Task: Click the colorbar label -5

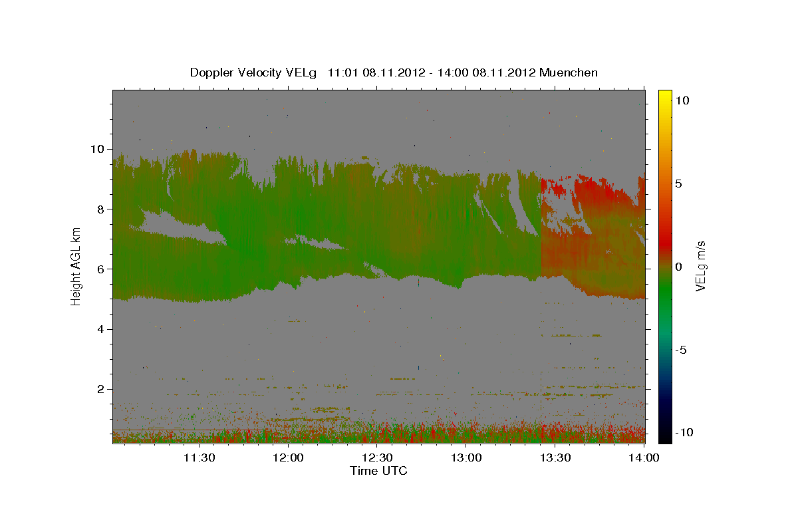Action: 682,350
